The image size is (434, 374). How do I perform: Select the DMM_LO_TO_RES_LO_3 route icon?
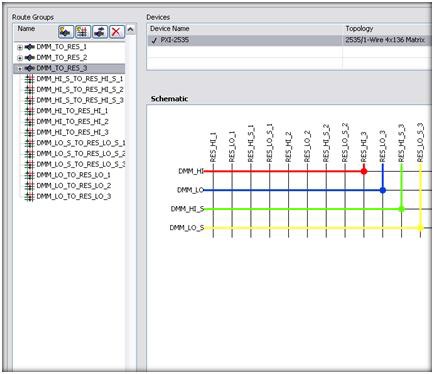(30, 196)
